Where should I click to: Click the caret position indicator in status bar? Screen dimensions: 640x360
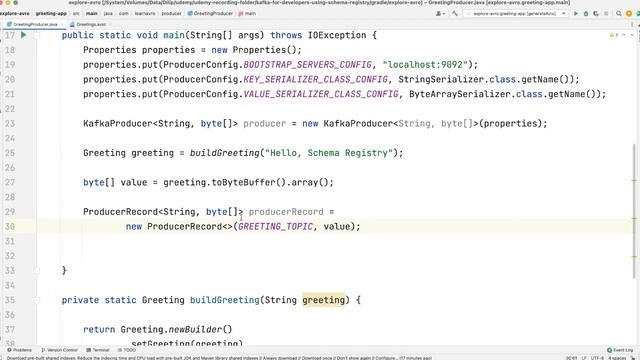pos(571,358)
